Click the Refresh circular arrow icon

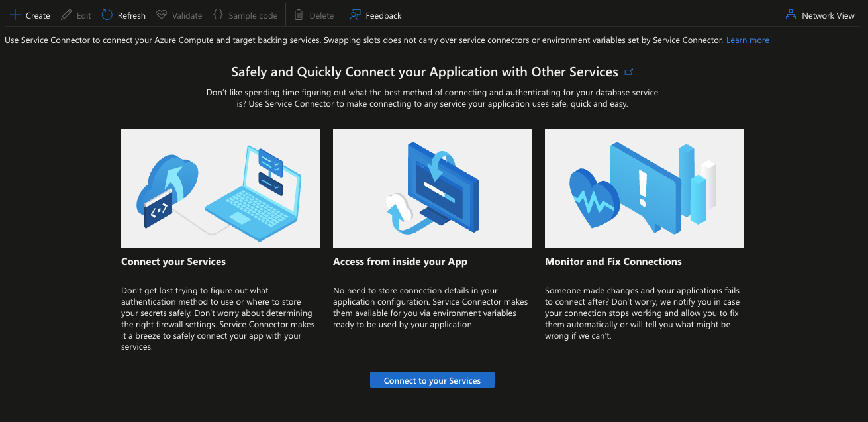coord(107,15)
